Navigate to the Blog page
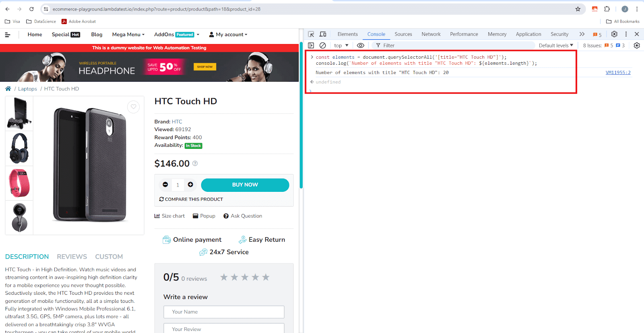 pyautogui.click(x=97, y=35)
